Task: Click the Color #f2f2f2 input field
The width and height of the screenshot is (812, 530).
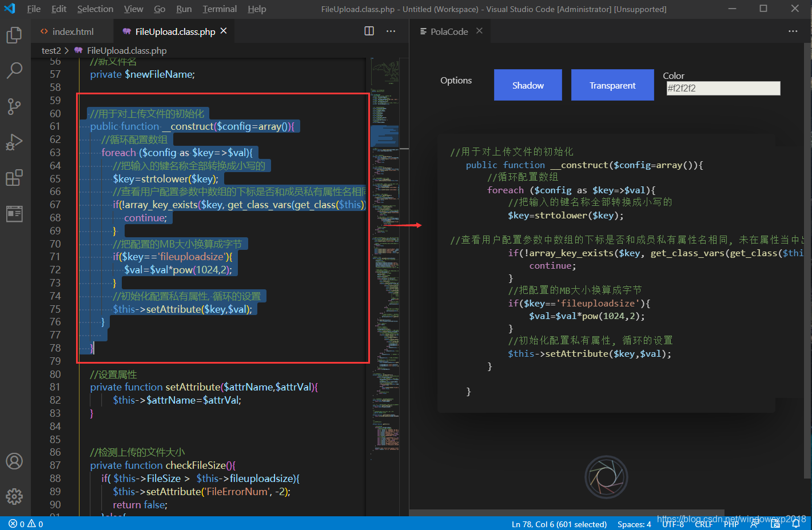Action: pyautogui.click(x=723, y=88)
